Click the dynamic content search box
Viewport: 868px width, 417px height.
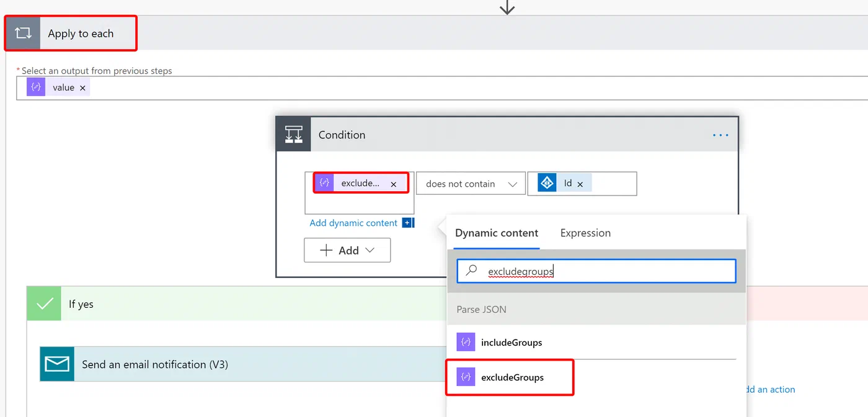pos(596,271)
